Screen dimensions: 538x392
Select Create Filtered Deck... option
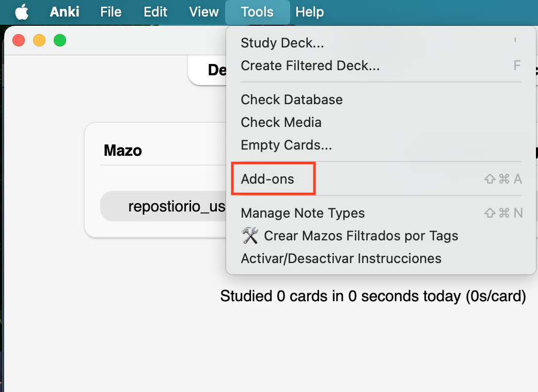[x=310, y=66]
